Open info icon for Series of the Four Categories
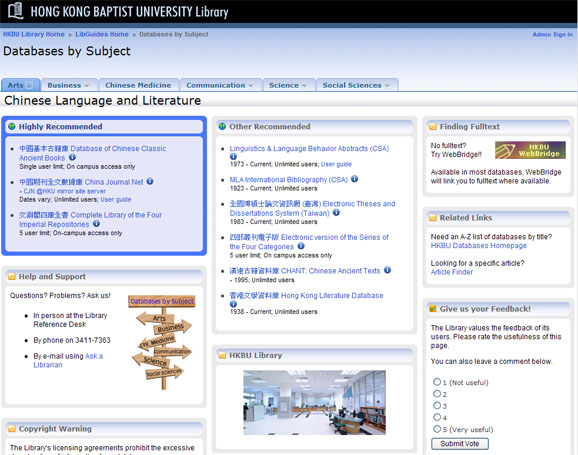This screenshot has height=455, width=578. [301, 246]
